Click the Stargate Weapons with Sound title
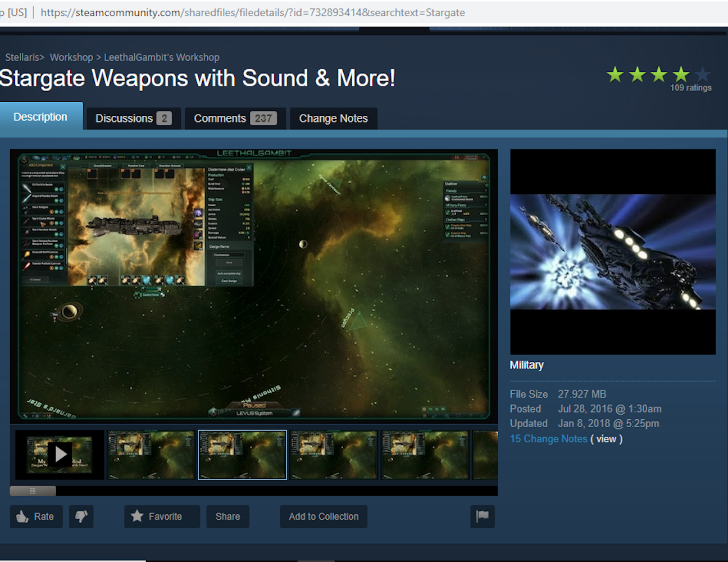 [197, 78]
